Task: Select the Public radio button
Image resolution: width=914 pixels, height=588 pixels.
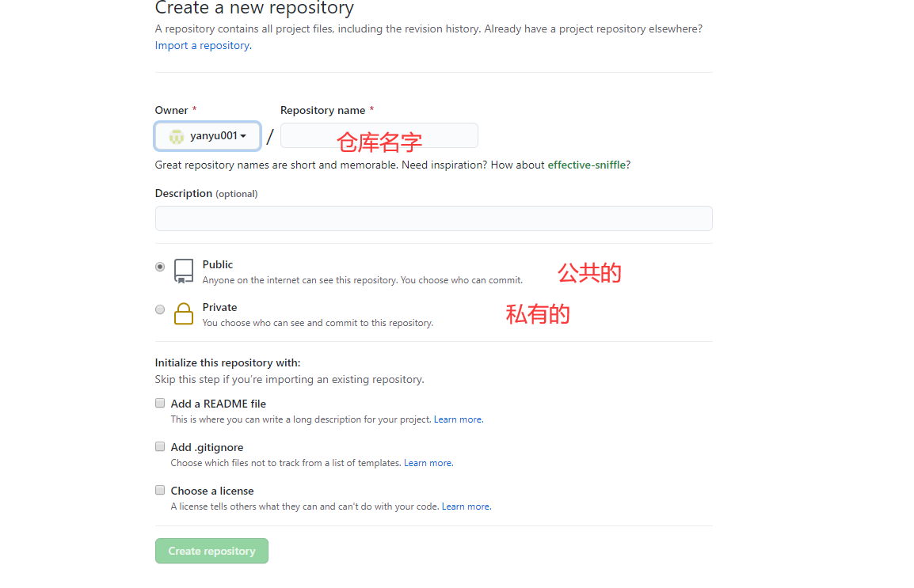Action: click(160, 267)
